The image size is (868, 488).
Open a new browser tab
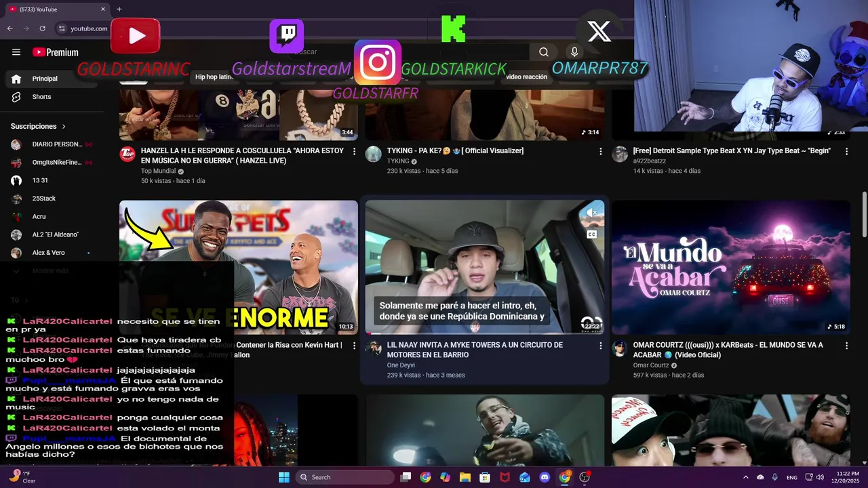click(119, 9)
